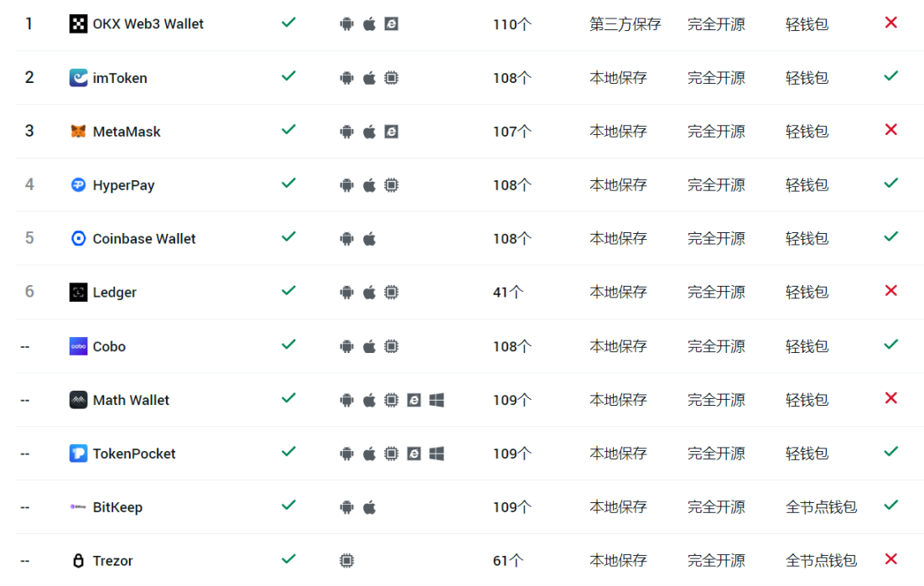Click the green check beside HyperPay name
924x586 pixels.
click(288, 183)
